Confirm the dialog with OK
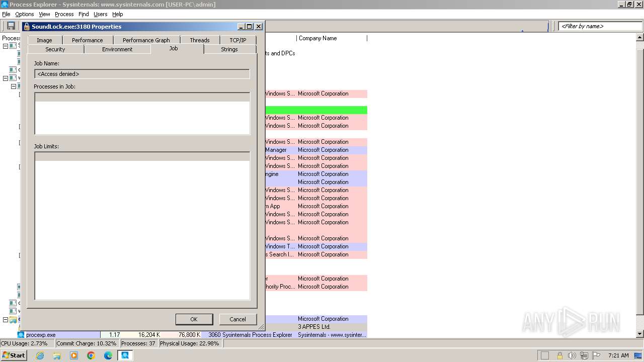Screen dimensions: 644x362 coord(194,319)
